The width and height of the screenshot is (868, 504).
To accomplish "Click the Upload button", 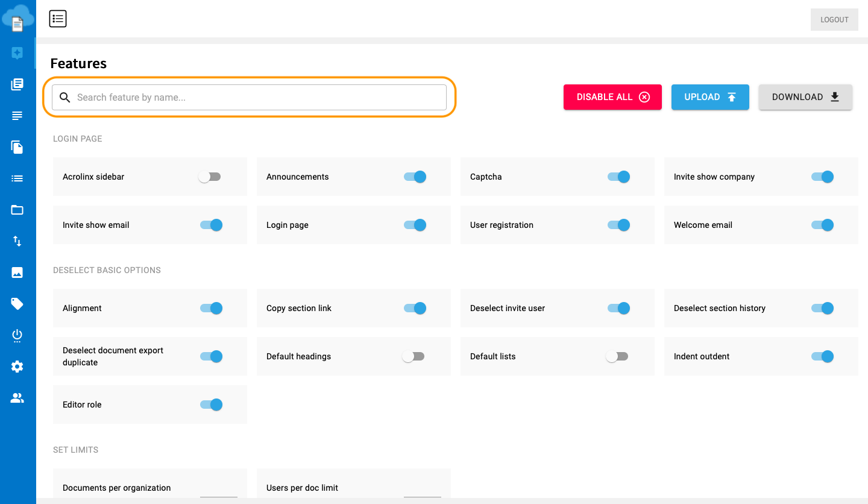I will click(x=710, y=97).
